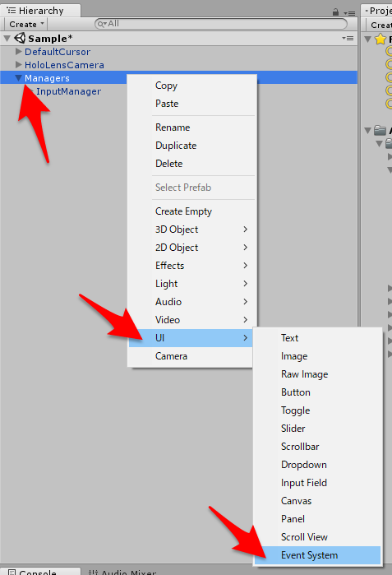Click the search magnifier icon in Hierarchy
The height and width of the screenshot is (575, 392).
tap(101, 24)
